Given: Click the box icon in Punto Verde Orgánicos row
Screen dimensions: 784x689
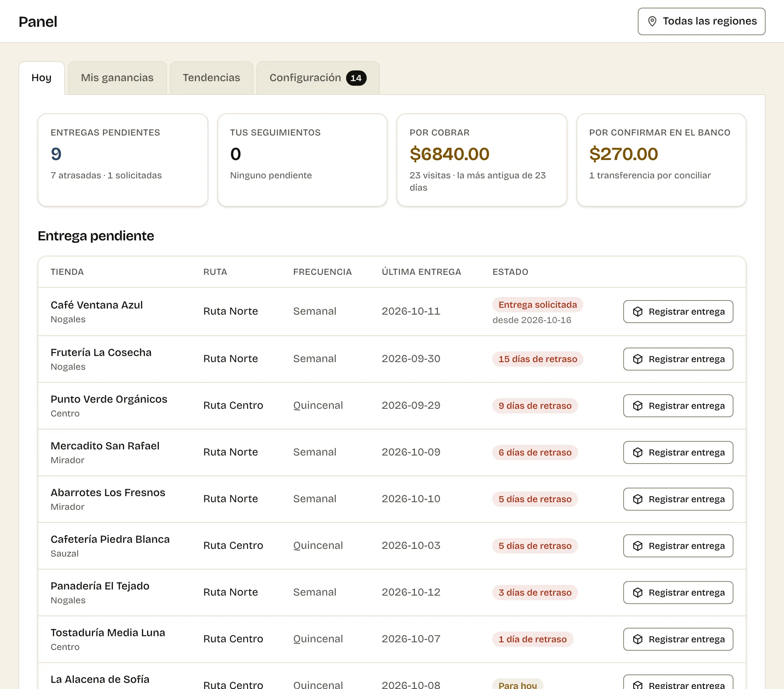Looking at the screenshot, I should (637, 406).
